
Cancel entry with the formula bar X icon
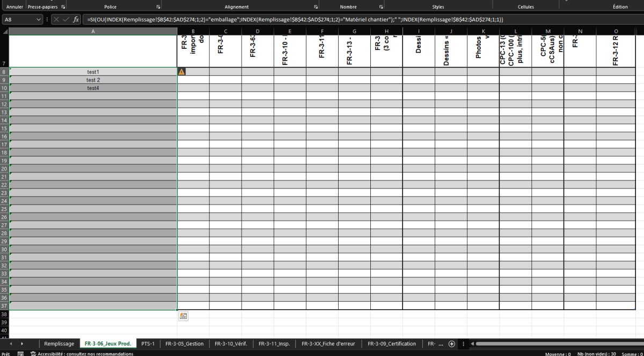(x=56, y=19)
